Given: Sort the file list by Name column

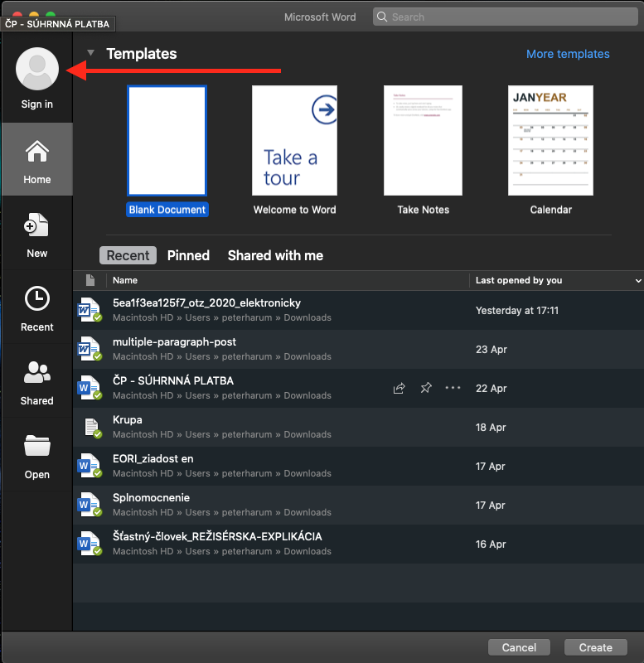Looking at the screenshot, I should [125, 280].
